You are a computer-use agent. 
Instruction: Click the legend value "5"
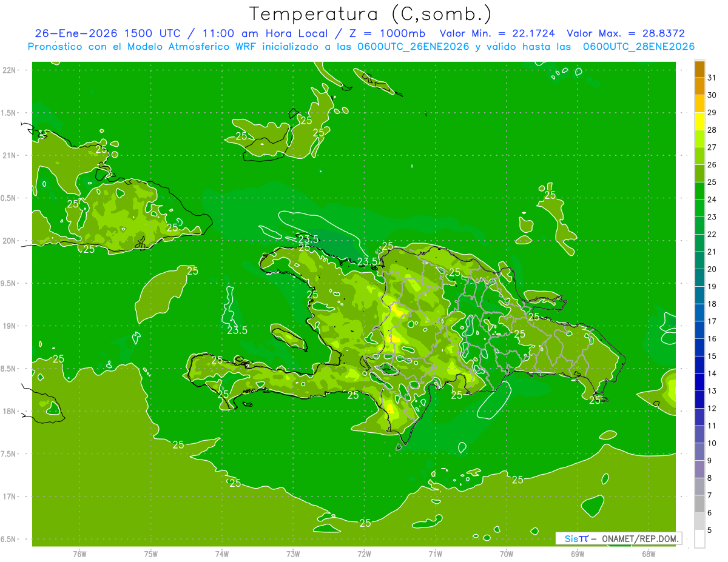point(710,530)
